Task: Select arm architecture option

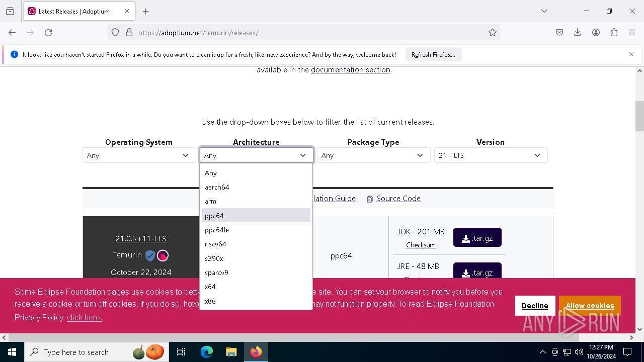Action: point(256,201)
